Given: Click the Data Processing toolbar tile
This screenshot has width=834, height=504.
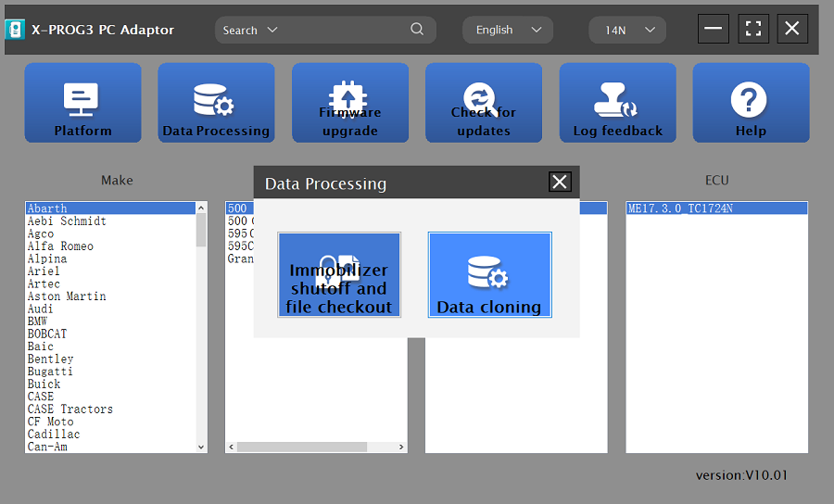Looking at the screenshot, I should (216, 103).
